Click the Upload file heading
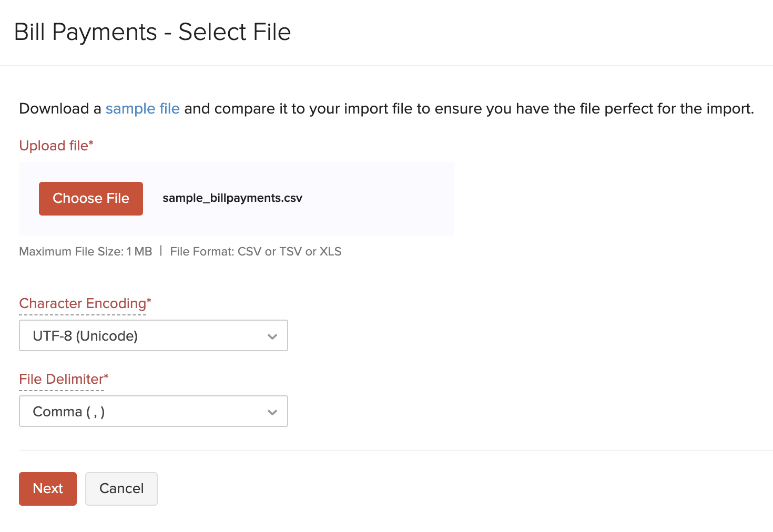The height and width of the screenshot is (532, 773). point(56,146)
